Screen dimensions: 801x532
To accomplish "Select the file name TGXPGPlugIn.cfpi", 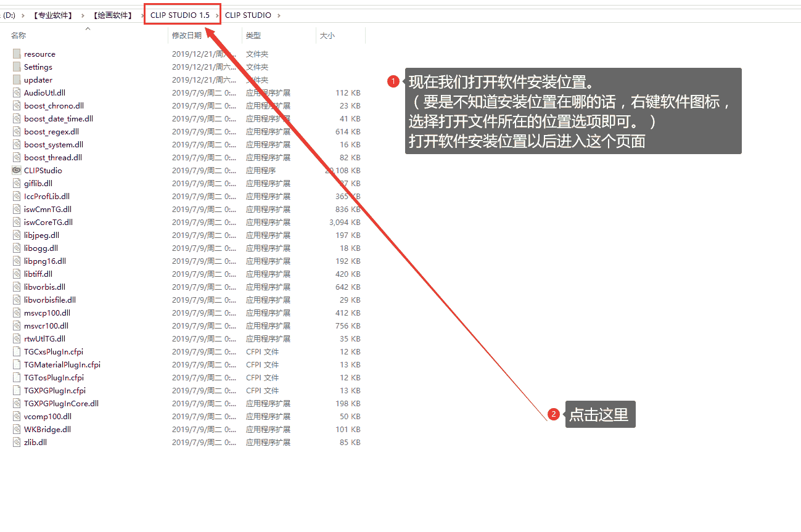I will click(x=55, y=390).
